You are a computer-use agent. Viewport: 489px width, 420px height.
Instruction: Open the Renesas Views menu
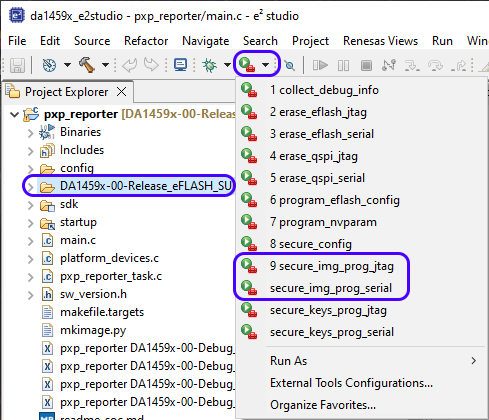380,41
